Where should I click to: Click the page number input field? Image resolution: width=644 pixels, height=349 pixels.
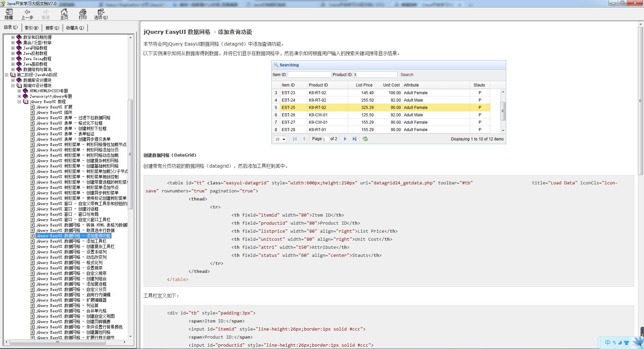coord(326,139)
